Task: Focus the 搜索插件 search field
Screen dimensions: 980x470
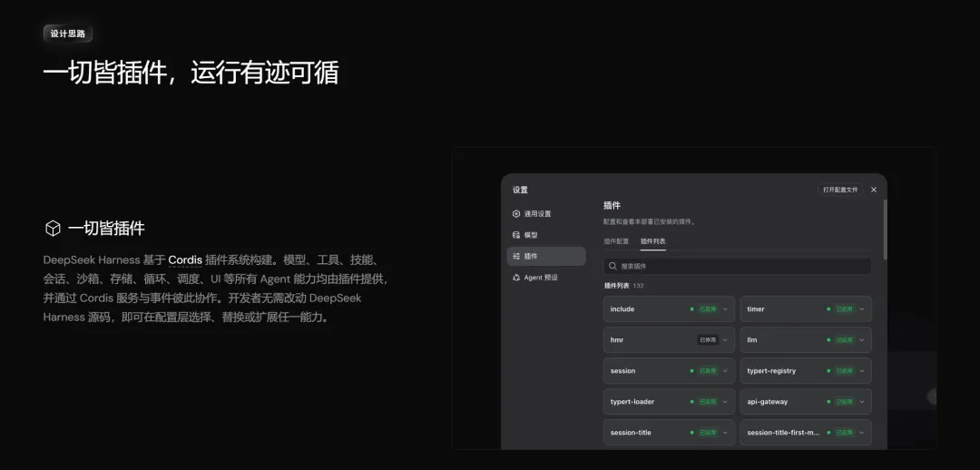Action: (738, 266)
